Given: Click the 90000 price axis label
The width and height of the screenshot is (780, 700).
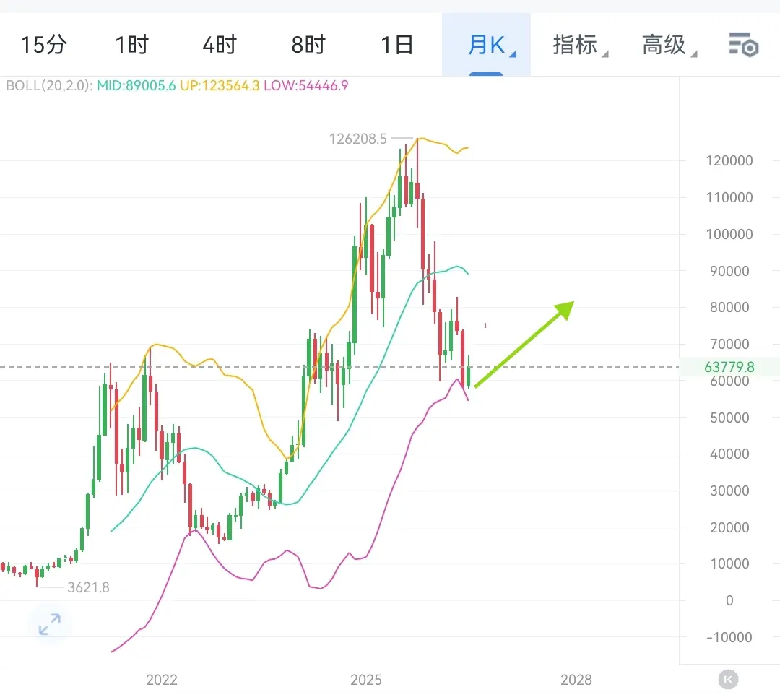Looking at the screenshot, I should pos(729,271).
